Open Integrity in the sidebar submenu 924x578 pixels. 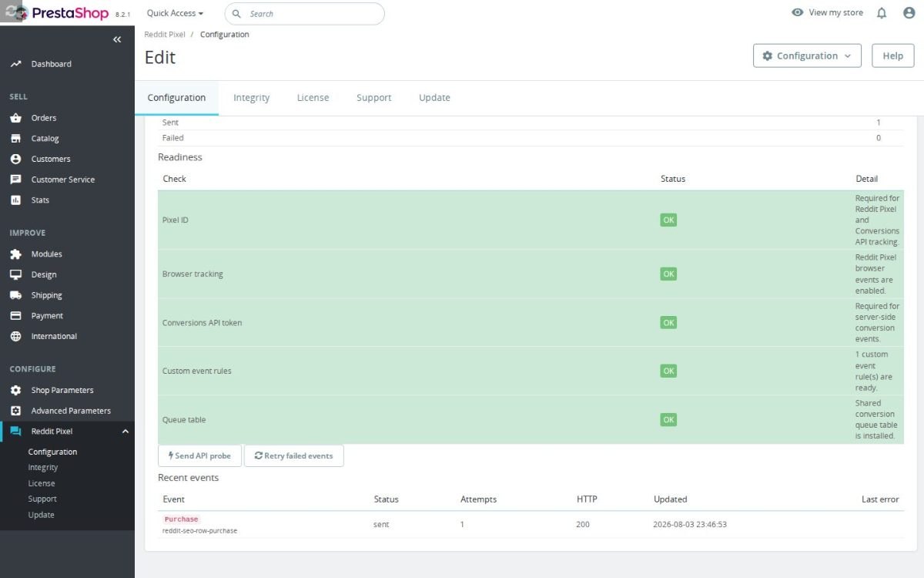point(43,468)
